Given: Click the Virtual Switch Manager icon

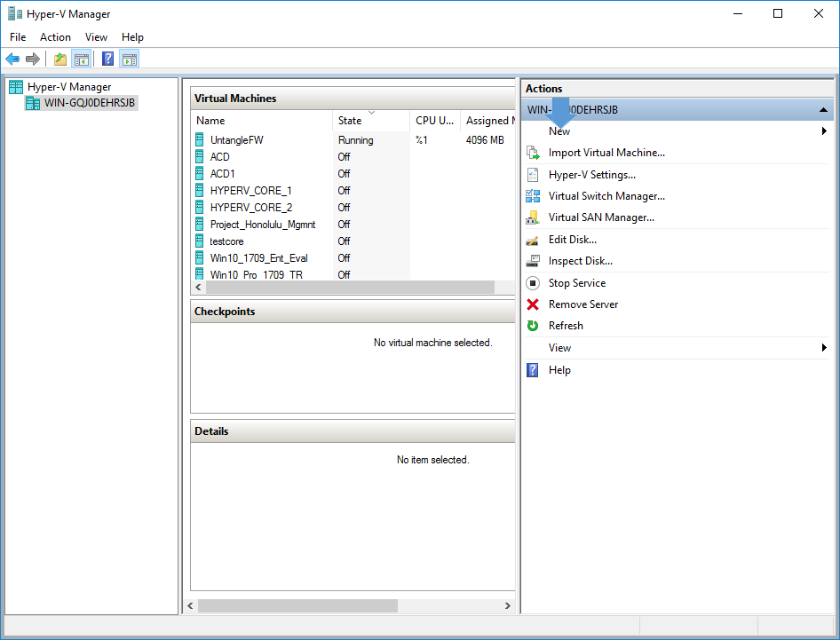Looking at the screenshot, I should tap(533, 196).
